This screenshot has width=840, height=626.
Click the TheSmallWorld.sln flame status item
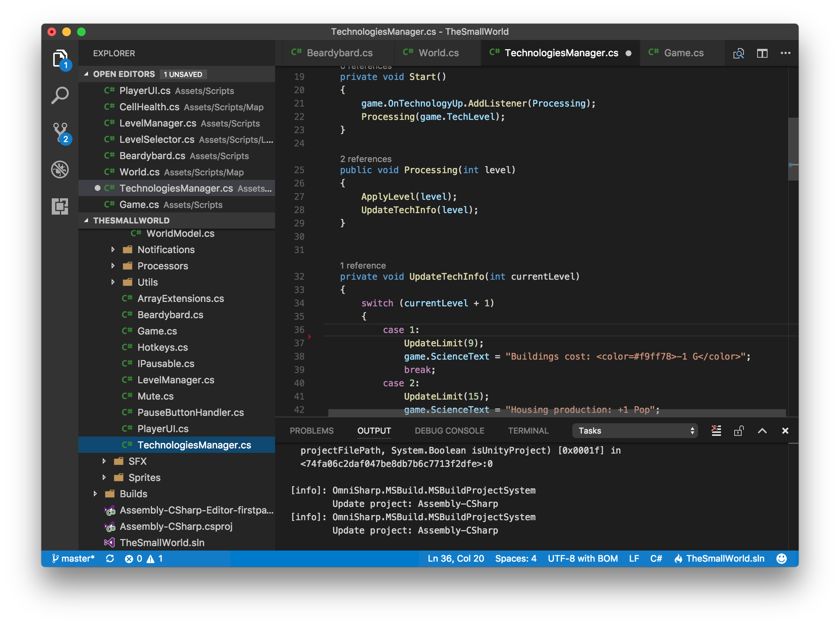(719, 559)
